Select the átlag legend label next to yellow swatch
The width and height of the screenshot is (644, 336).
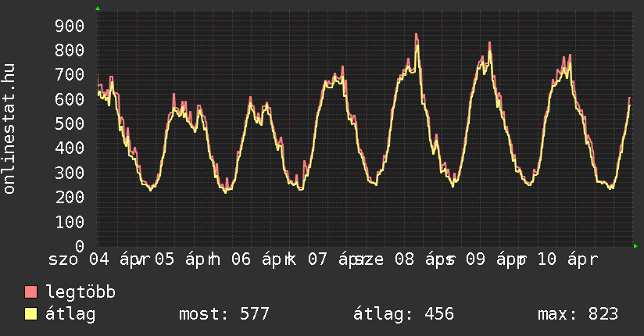point(70,314)
